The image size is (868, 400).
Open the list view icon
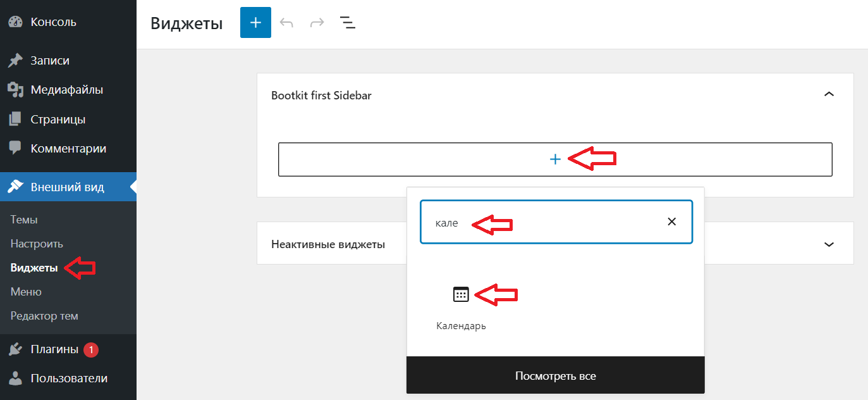pyautogui.click(x=347, y=23)
